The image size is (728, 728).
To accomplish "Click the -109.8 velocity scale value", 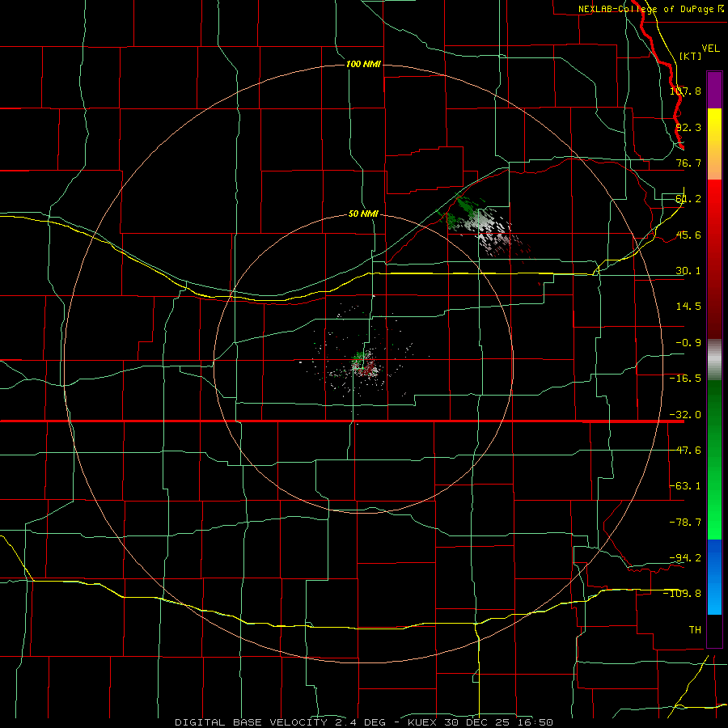I will 683,594.
